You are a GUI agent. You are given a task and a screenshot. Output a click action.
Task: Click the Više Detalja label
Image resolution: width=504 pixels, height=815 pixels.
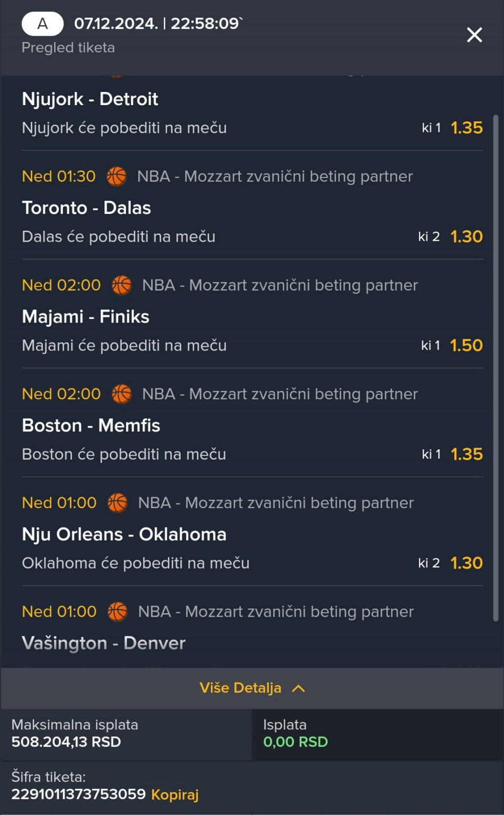240,688
